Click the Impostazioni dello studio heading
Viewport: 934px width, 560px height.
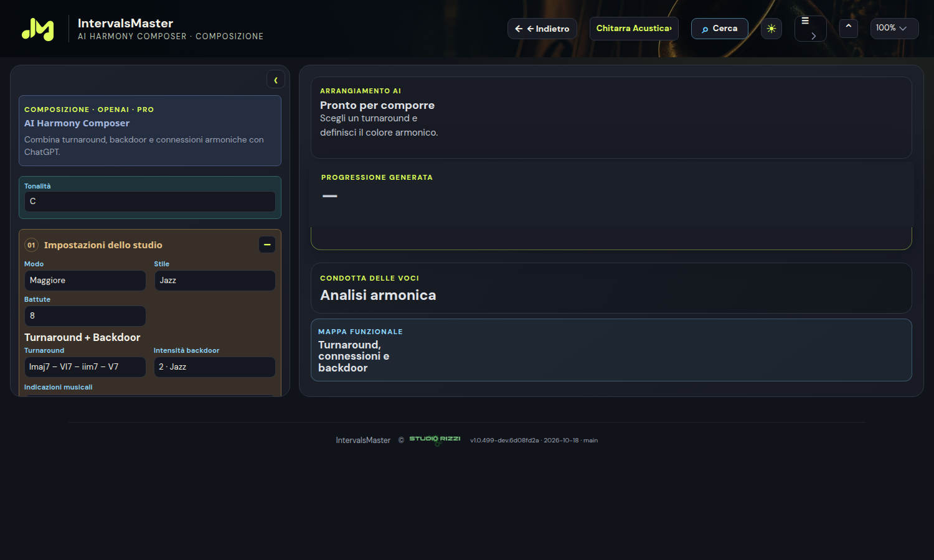point(103,245)
